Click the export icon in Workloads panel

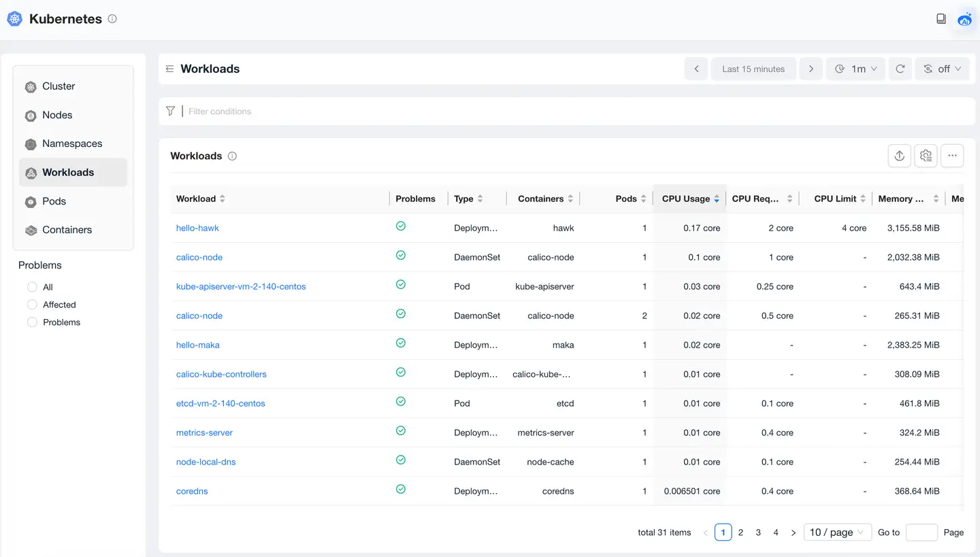point(899,156)
